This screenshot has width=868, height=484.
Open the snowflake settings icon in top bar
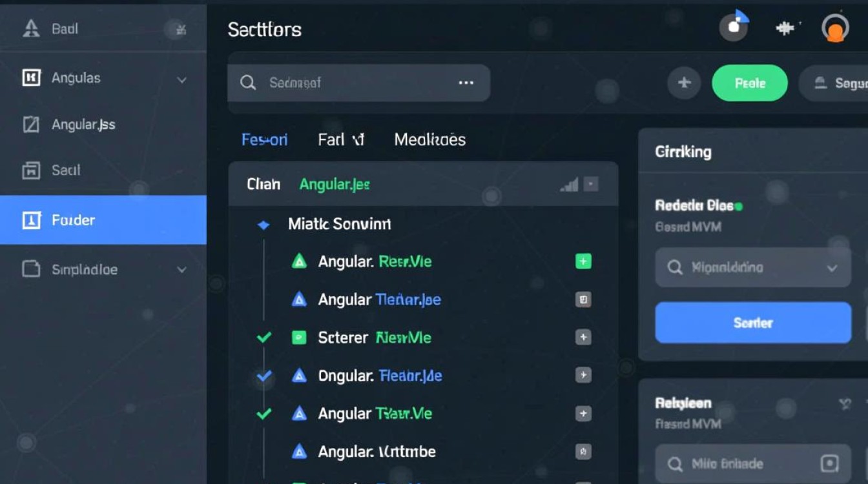point(783,27)
